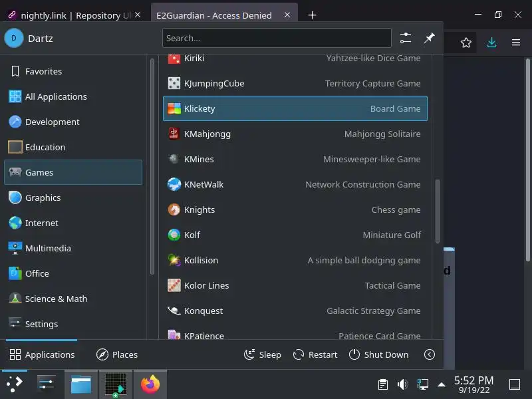Start Kolf miniature golf
This screenshot has height=399, width=532.
pyautogui.click(x=295, y=235)
